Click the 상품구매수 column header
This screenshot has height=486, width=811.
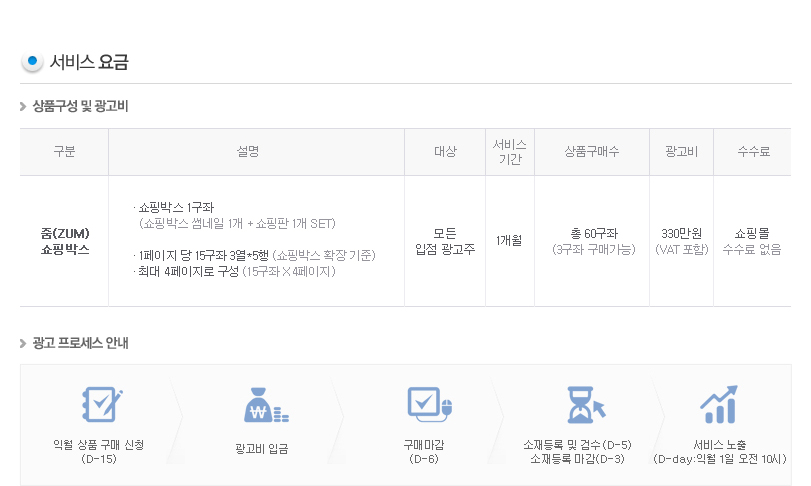pyautogui.click(x=592, y=151)
